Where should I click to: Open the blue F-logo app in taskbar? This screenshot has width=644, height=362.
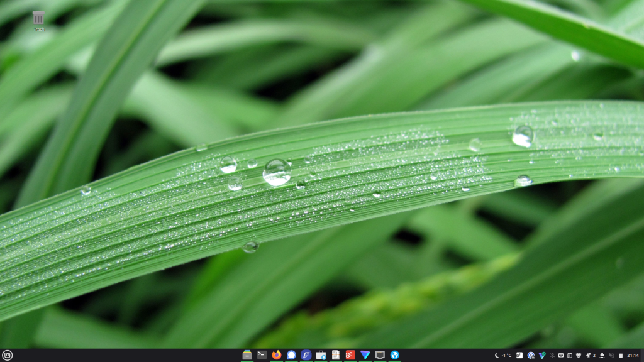(x=306, y=355)
